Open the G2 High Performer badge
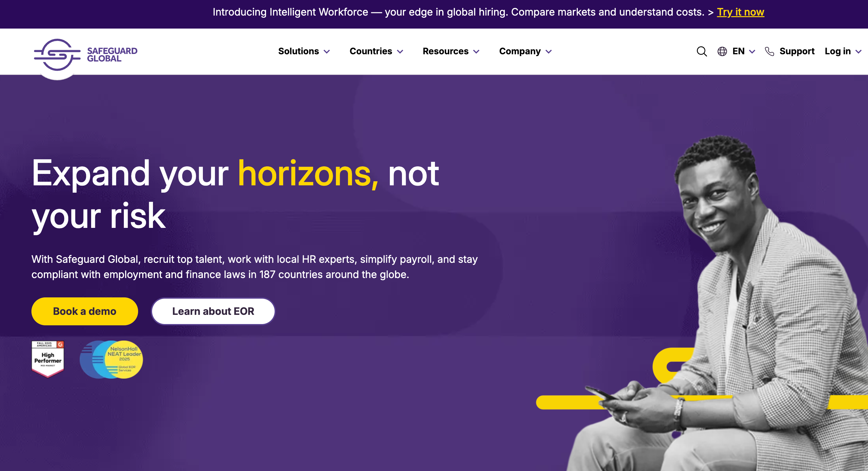 (48, 359)
